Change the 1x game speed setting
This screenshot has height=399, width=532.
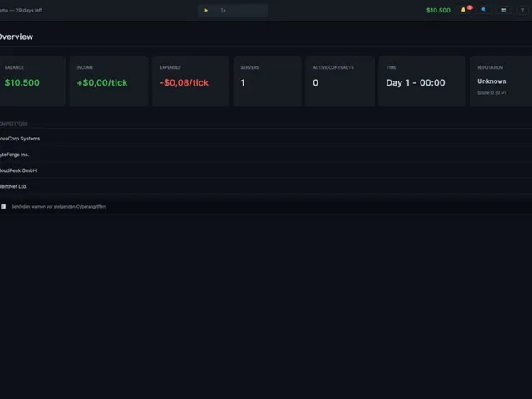(x=224, y=11)
